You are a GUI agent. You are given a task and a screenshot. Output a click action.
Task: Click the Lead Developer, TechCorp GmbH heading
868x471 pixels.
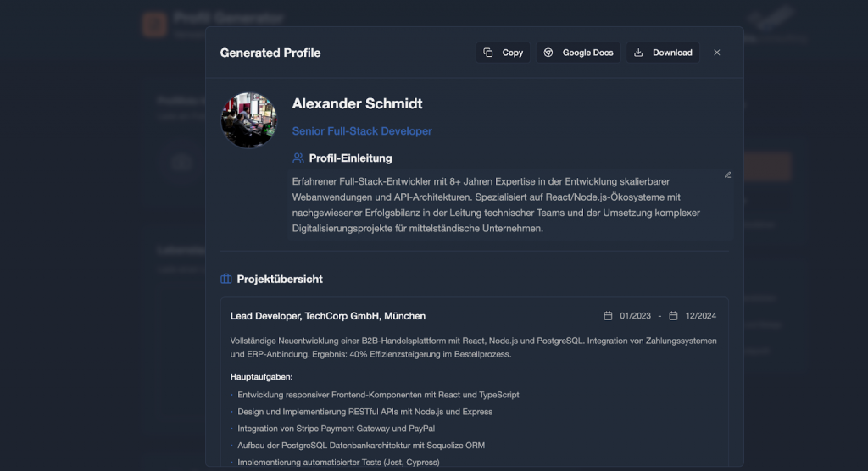(328, 316)
